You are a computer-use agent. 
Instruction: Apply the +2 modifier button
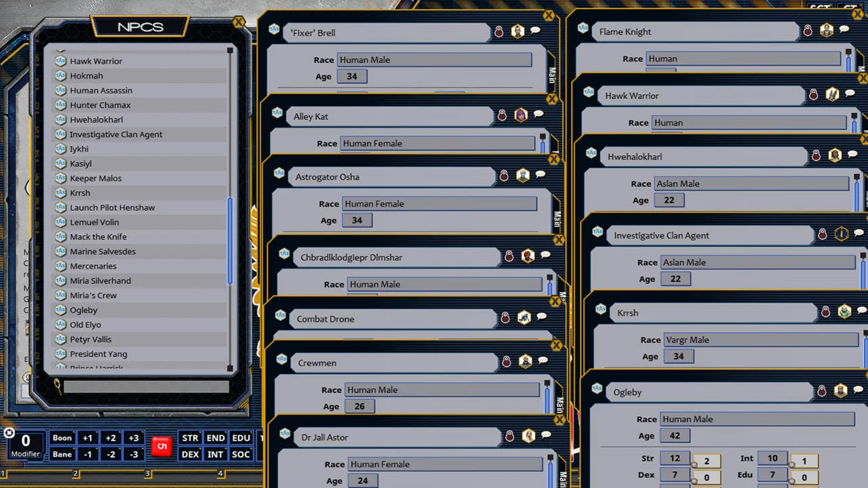111,438
